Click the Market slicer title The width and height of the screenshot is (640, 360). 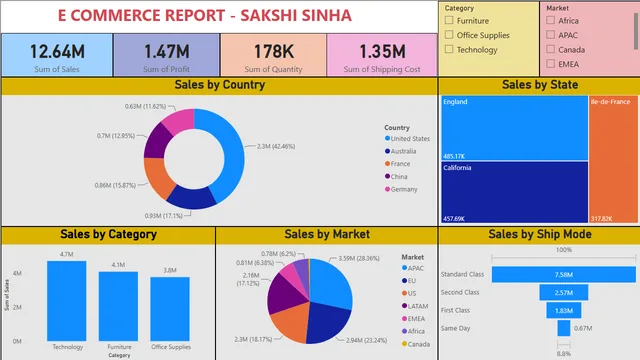(x=558, y=8)
